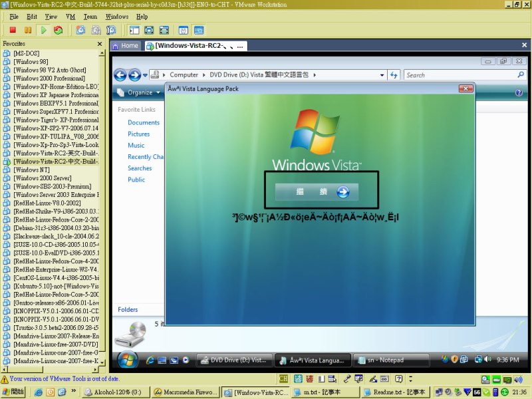Select [Windows 2000 Professional] in Favorites
Image resolution: width=532 pixels, height=399 pixels.
click(49, 78)
